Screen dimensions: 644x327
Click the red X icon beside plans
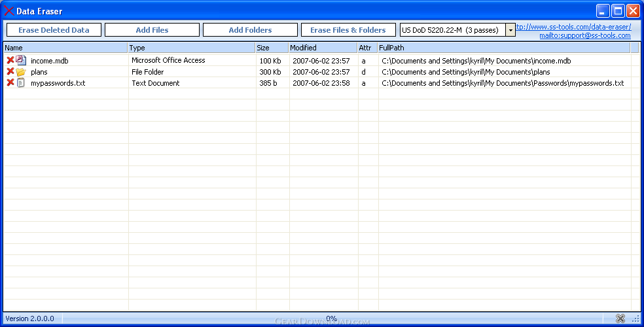pos(10,71)
